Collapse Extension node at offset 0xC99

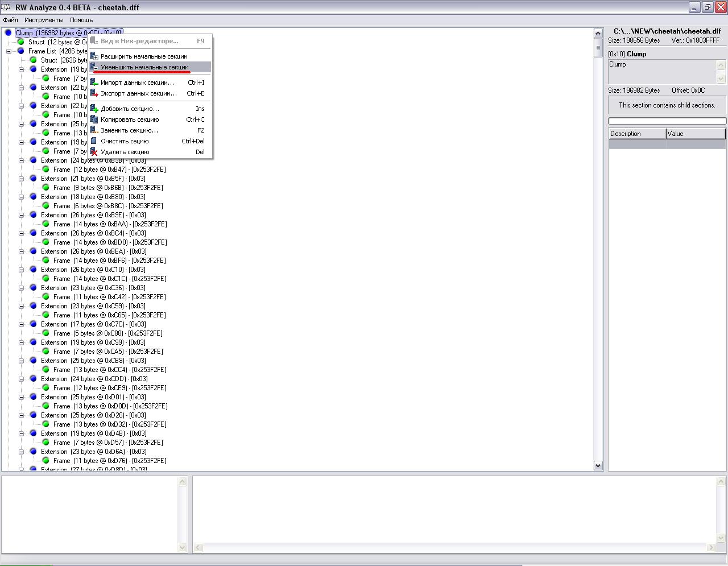click(21, 342)
